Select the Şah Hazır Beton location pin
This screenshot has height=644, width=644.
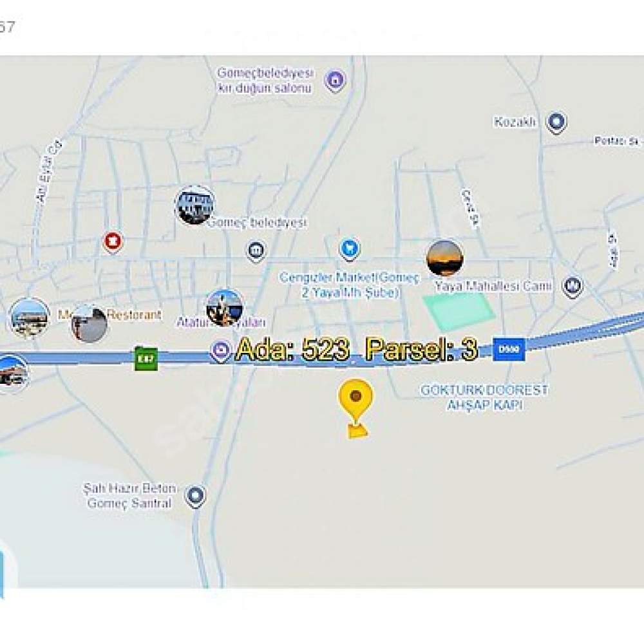(x=196, y=497)
